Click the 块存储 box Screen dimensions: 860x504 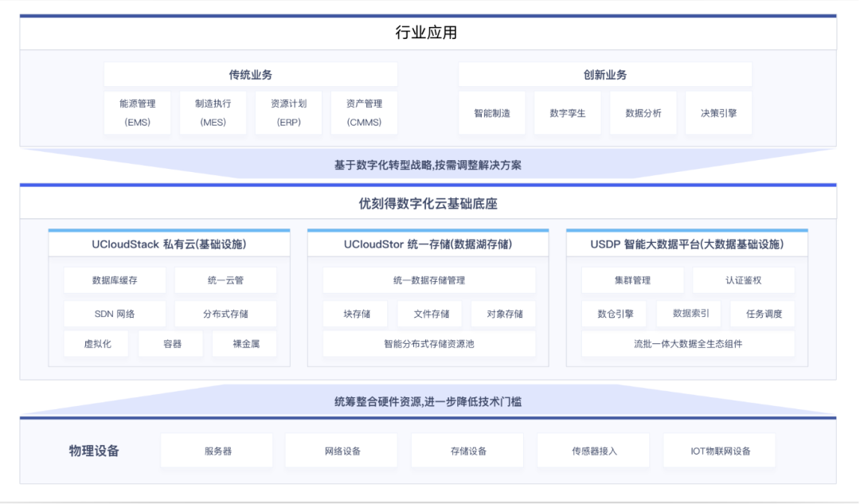[355, 314]
